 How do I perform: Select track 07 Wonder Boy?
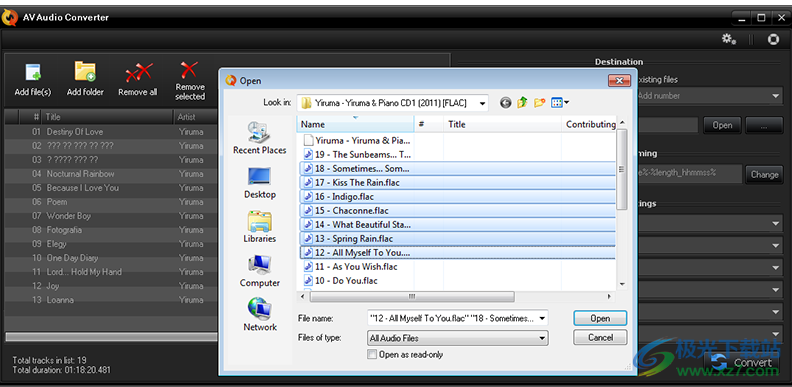111,216
